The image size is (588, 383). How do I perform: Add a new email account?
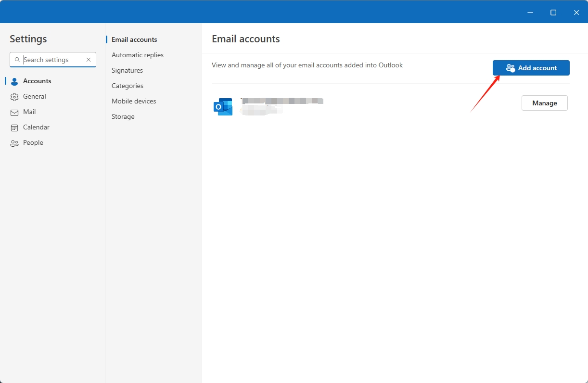click(x=531, y=68)
